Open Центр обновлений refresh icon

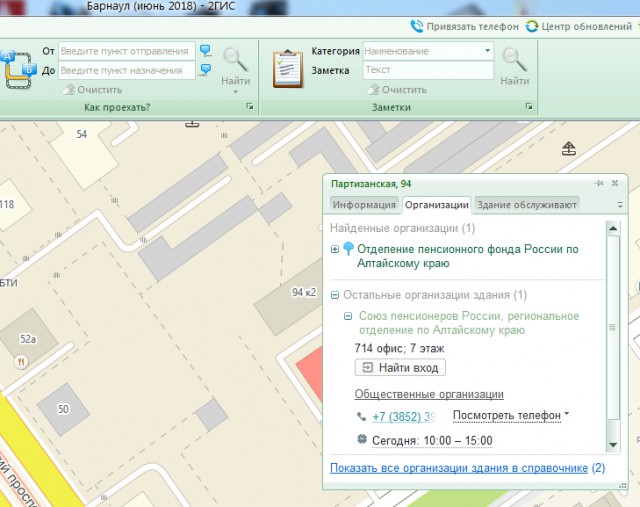pyautogui.click(x=531, y=27)
